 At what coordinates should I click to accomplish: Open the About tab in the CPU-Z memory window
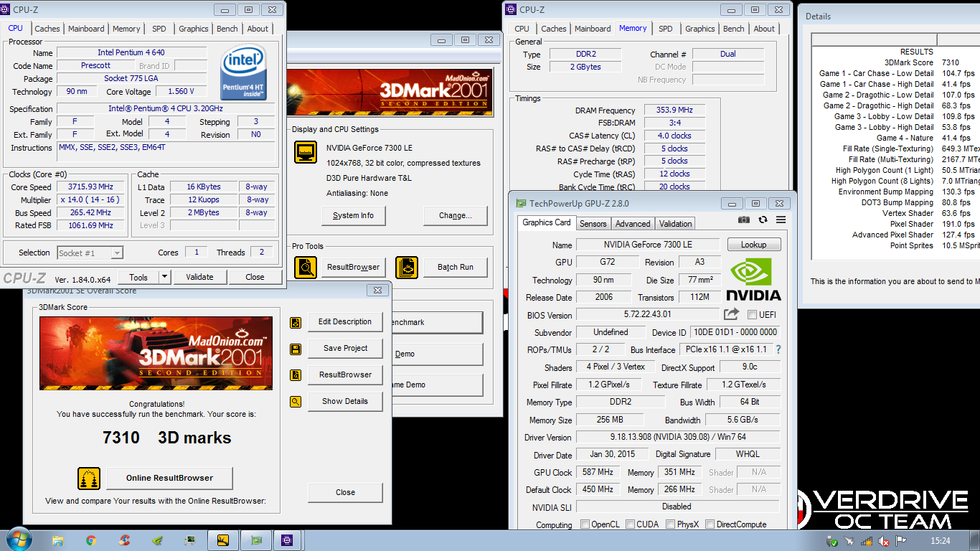click(764, 29)
